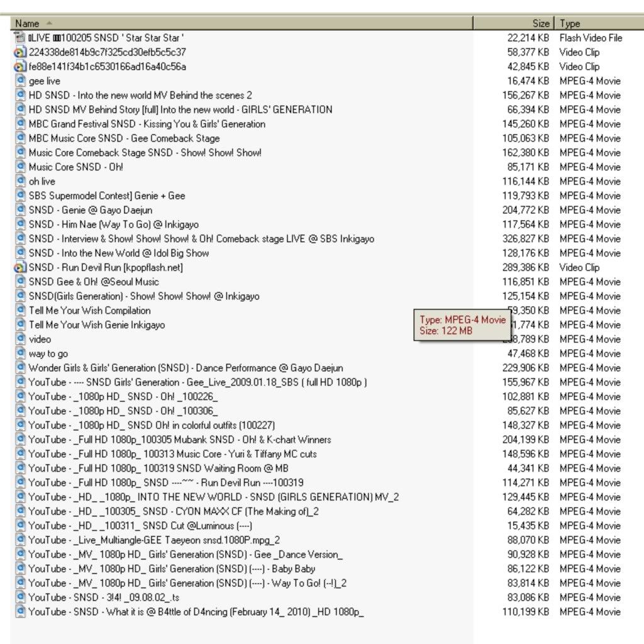Click the movie icon beside 'way to go'
644x644 pixels.
[20, 353]
